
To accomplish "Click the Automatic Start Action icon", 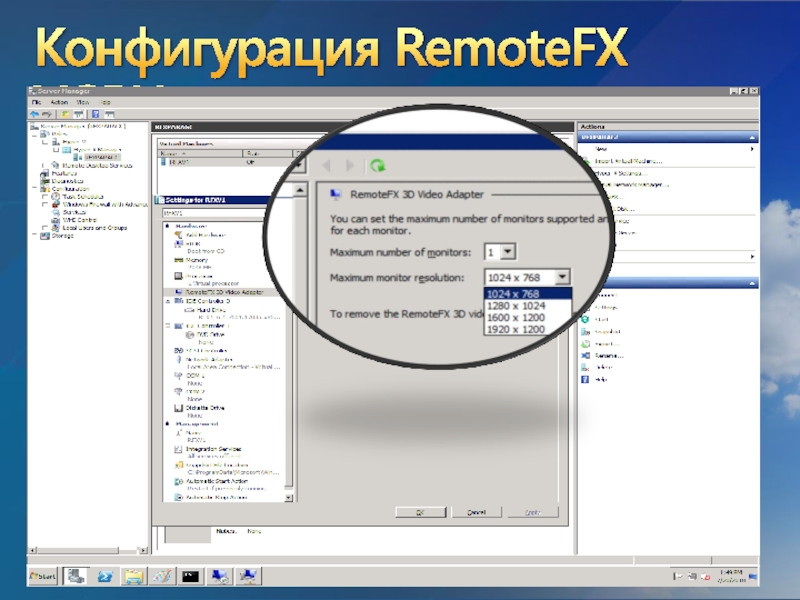I will (x=179, y=481).
